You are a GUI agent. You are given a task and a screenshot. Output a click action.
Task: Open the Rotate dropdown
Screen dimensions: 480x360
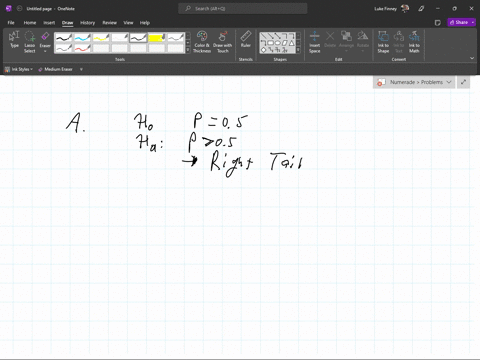[x=363, y=41]
